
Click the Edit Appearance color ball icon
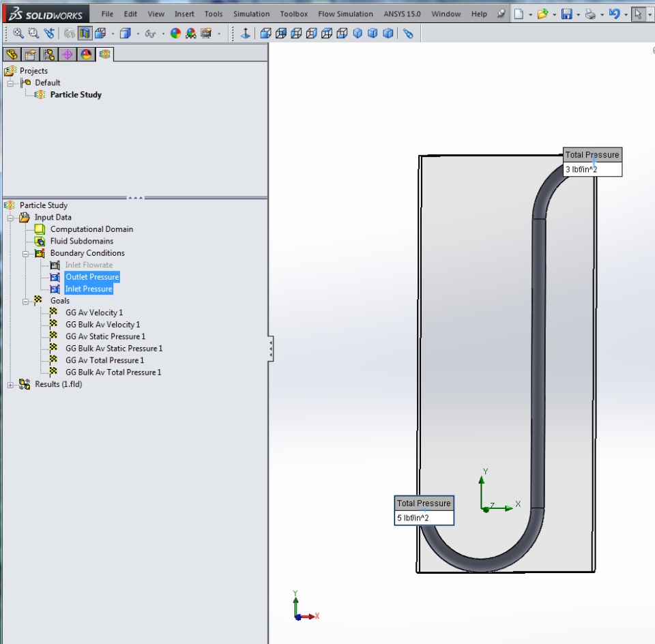point(175,33)
